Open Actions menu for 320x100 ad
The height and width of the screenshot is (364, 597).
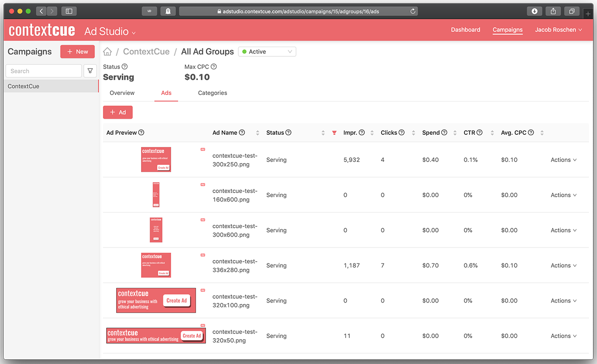[564, 301]
